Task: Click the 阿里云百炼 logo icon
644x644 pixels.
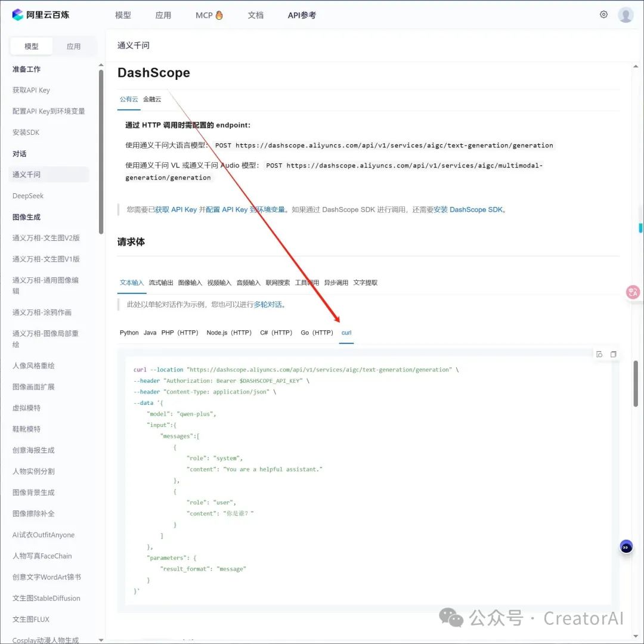Action: (17, 15)
